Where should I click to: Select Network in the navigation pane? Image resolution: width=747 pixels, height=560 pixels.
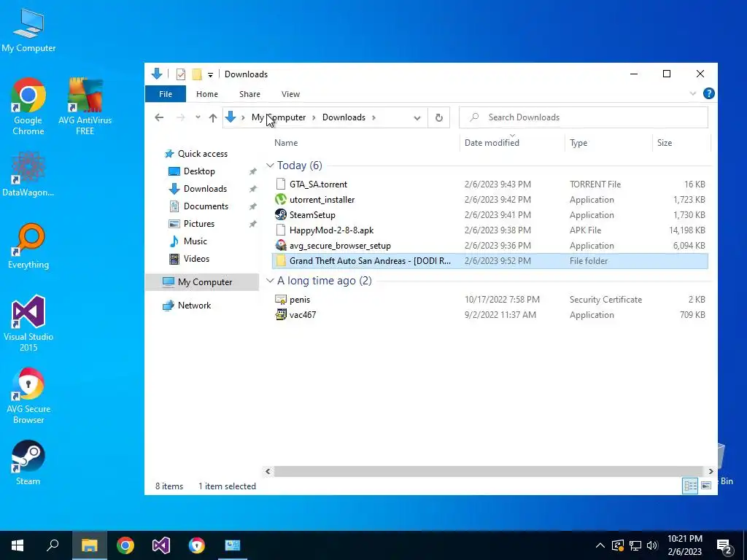(x=194, y=306)
